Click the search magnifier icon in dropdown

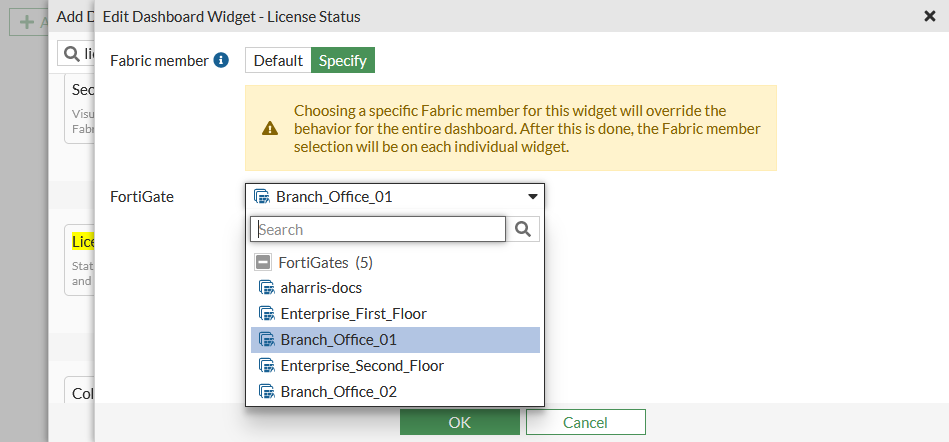pos(524,229)
